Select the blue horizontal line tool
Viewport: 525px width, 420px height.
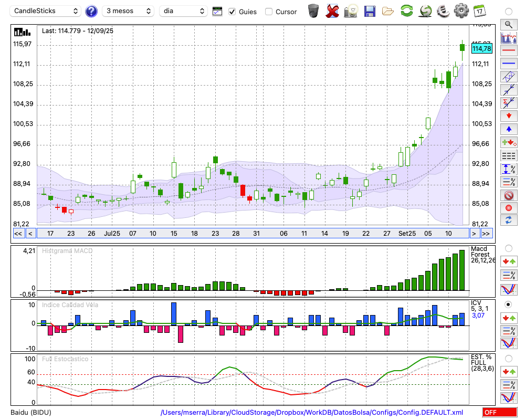[x=509, y=64]
